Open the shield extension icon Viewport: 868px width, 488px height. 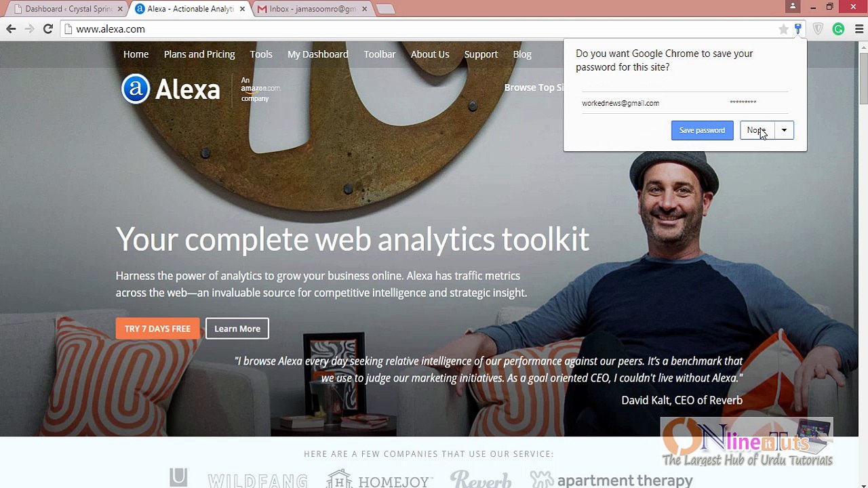(x=818, y=29)
